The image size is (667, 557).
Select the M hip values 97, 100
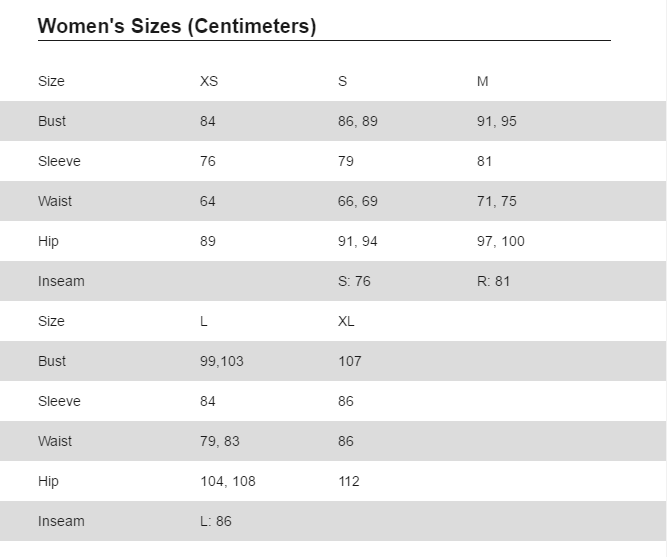501,241
